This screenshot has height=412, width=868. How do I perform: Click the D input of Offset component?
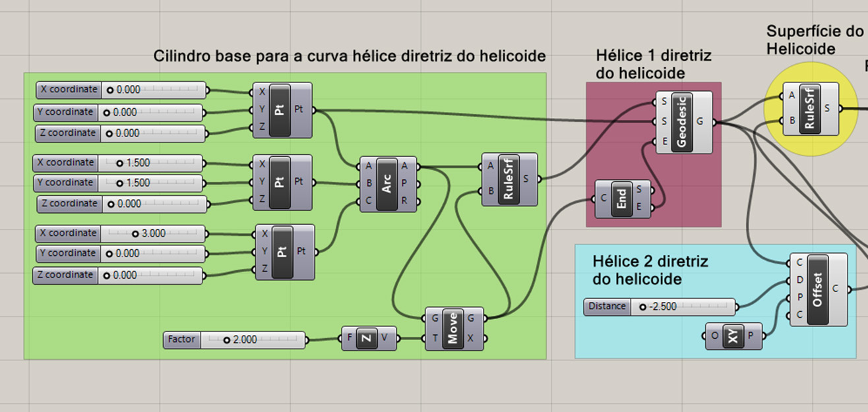click(x=799, y=280)
